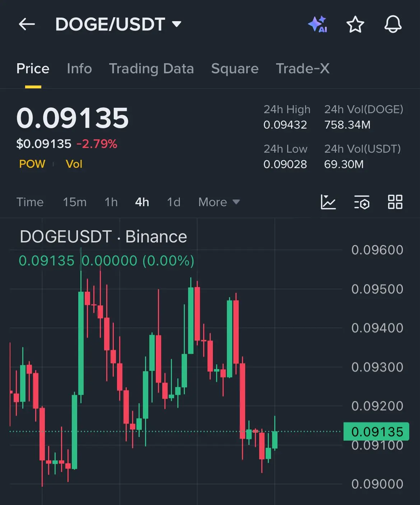Open chart settings icon beside the grid
The image size is (420, 505).
[x=361, y=202]
